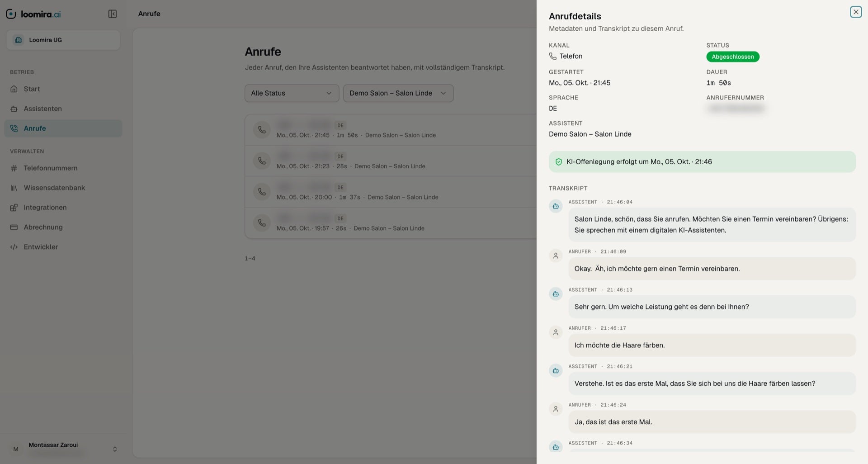
Task: Click the home icon next to Start
Action: tap(14, 89)
